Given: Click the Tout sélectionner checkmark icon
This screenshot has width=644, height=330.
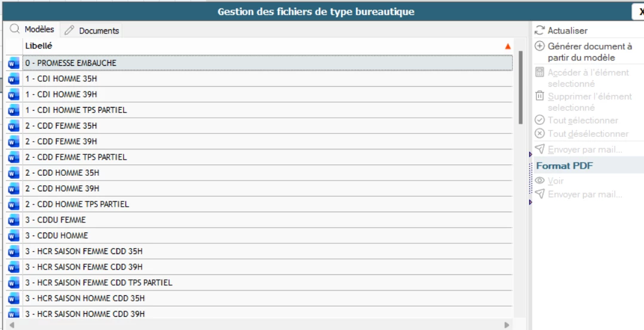Looking at the screenshot, I should point(539,120).
